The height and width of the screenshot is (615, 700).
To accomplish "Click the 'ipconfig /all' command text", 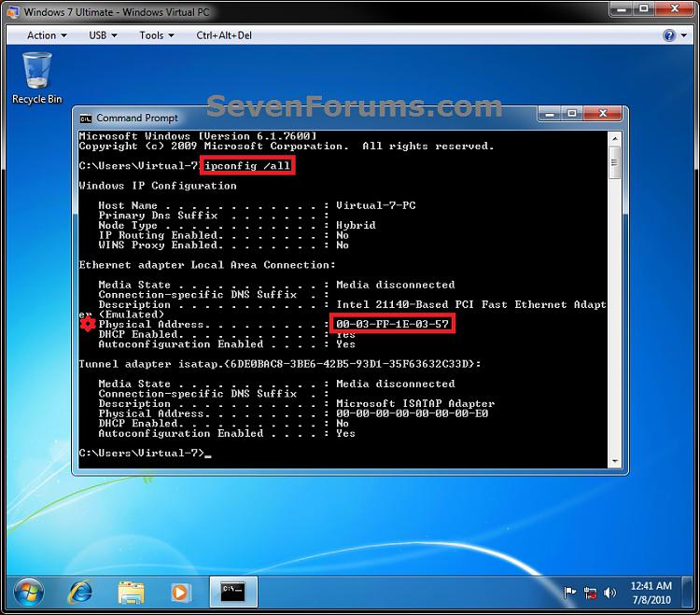I will [247, 166].
